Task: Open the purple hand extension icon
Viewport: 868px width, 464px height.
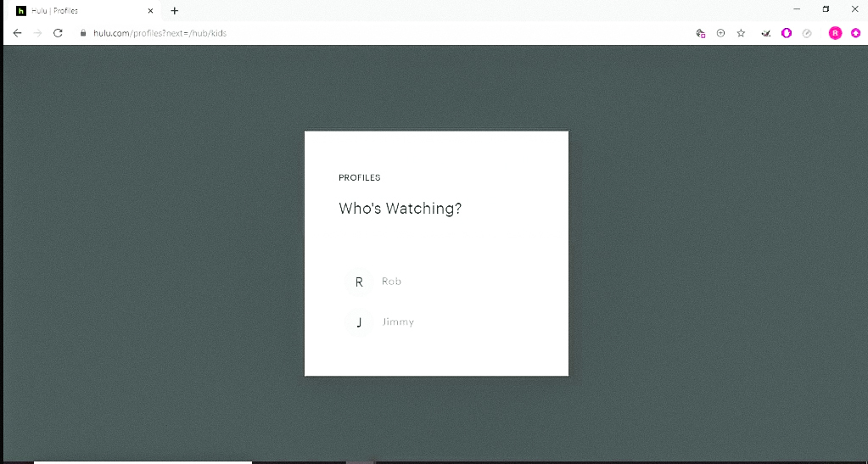Action: point(787,33)
